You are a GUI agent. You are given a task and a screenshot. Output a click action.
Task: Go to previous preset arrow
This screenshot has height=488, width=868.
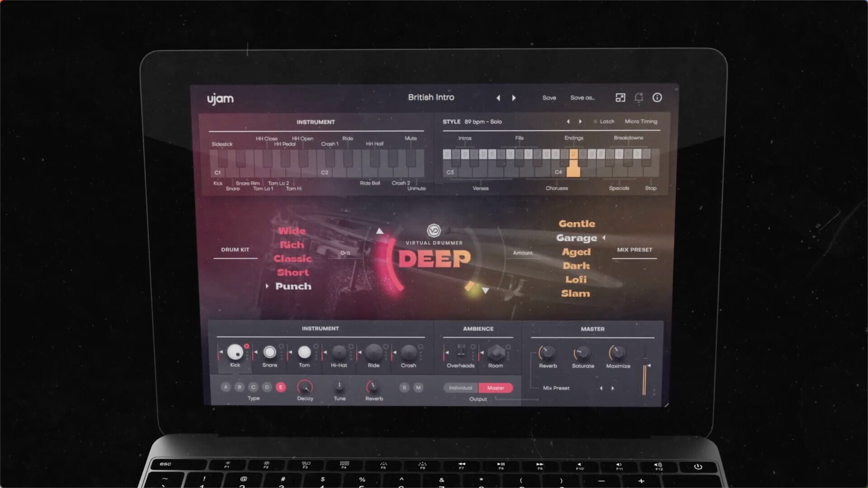point(498,98)
